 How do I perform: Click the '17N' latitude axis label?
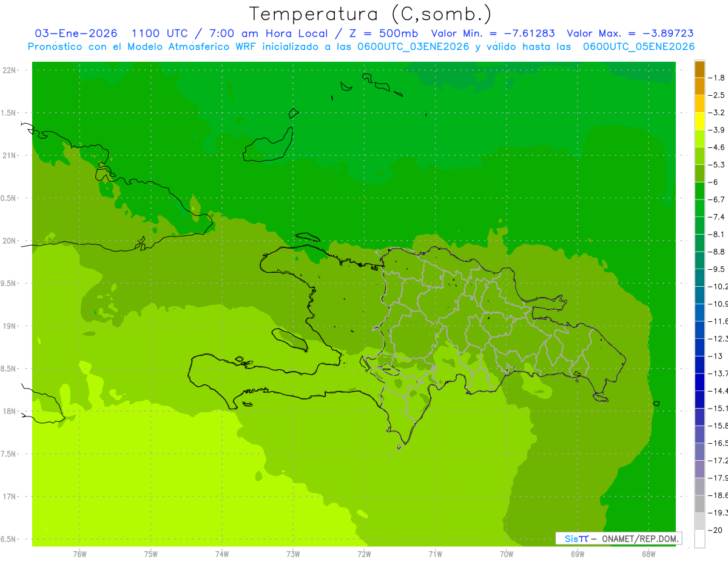[10, 497]
